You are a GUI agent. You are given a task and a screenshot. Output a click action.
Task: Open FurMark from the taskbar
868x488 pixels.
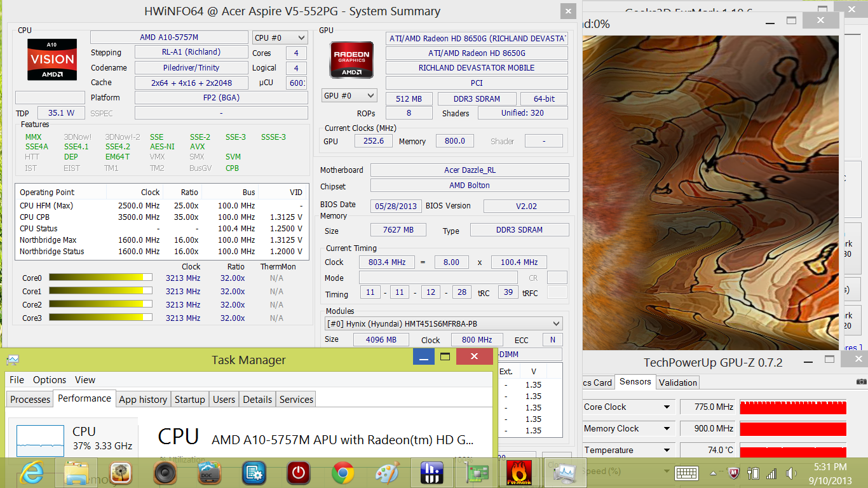(519, 473)
